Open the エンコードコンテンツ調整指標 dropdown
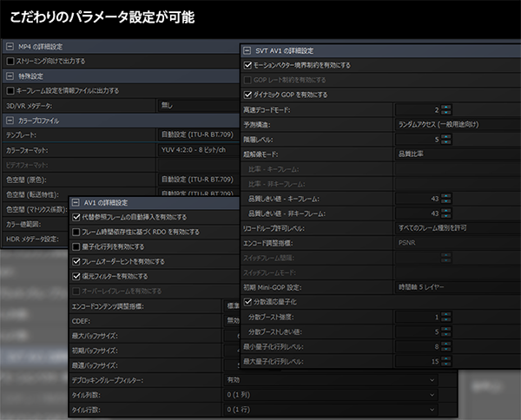The height and width of the screenshot is (420, 521). point(232,305)
